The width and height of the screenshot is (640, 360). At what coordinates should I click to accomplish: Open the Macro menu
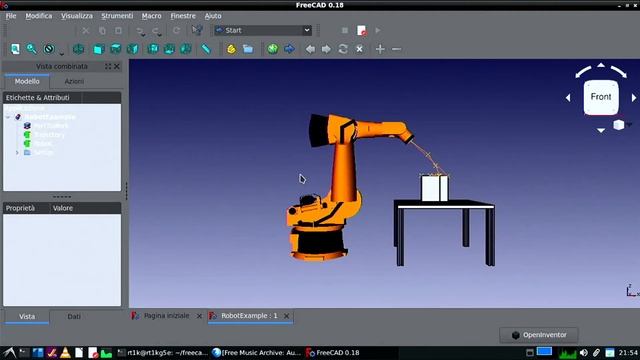tap(151, 16)
